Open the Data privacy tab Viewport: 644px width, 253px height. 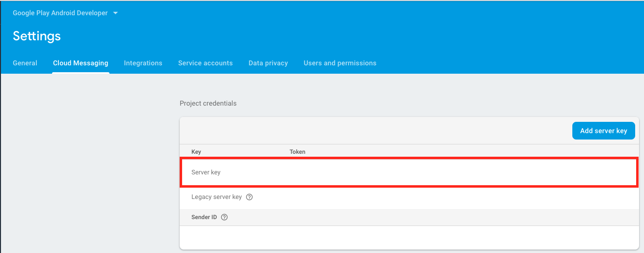(x=268, y=63)
